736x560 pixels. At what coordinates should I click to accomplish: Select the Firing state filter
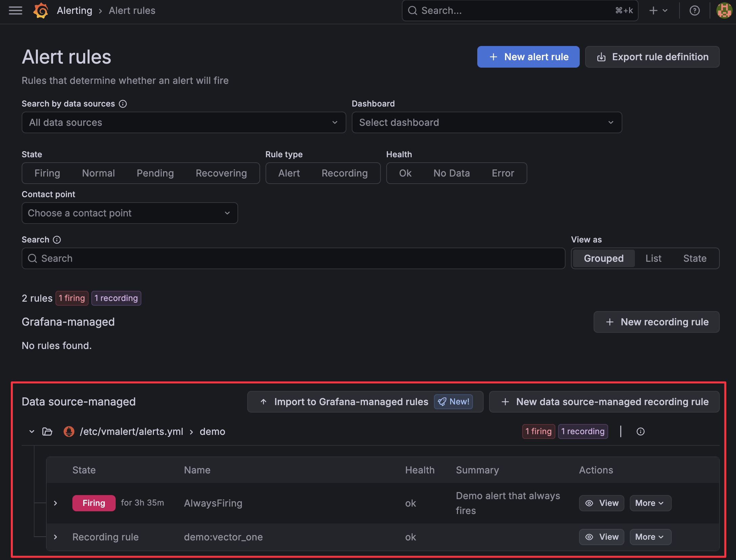(x=47, y=173)
